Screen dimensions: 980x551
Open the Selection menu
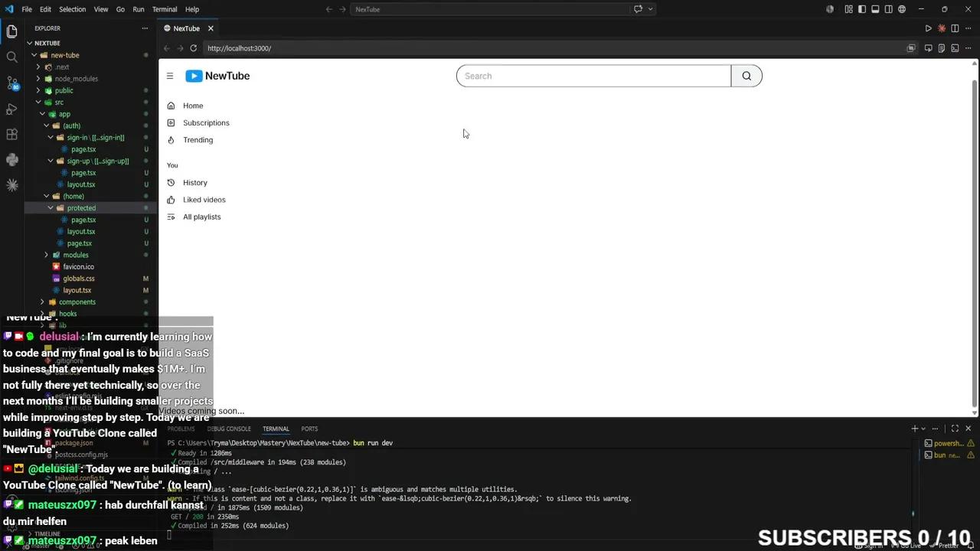tap(72, 9)
